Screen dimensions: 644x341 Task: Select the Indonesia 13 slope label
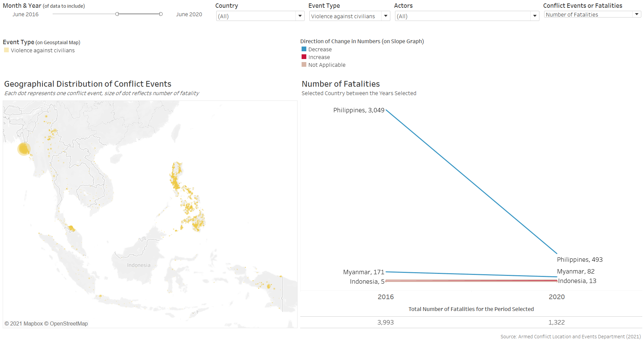577,281
